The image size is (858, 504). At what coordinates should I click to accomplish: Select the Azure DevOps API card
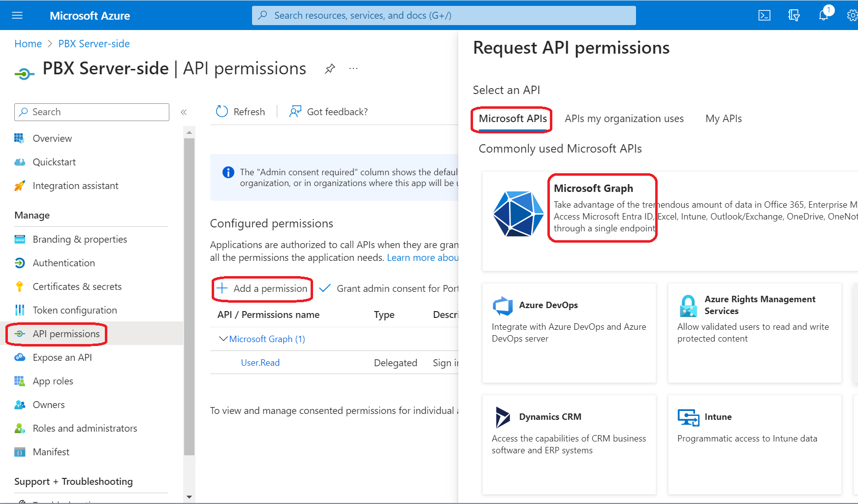(569, 332)
